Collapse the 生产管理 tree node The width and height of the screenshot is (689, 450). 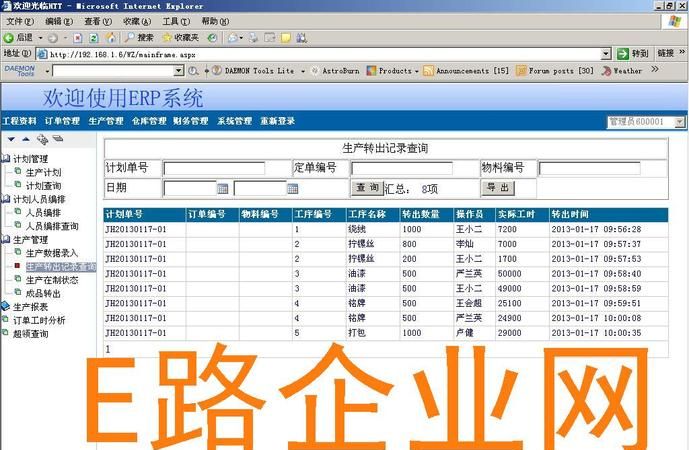coord(5,240)
